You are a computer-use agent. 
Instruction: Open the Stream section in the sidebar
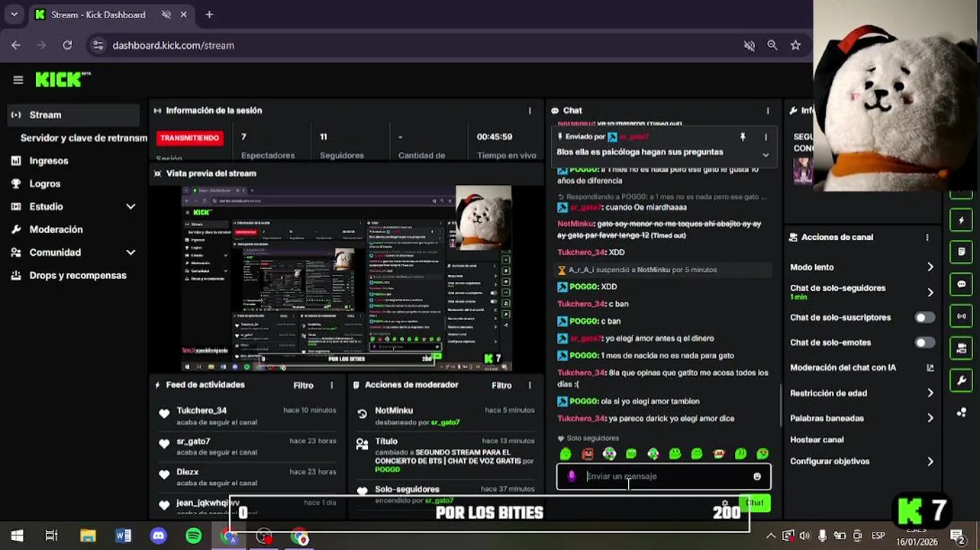coord(73,115)
